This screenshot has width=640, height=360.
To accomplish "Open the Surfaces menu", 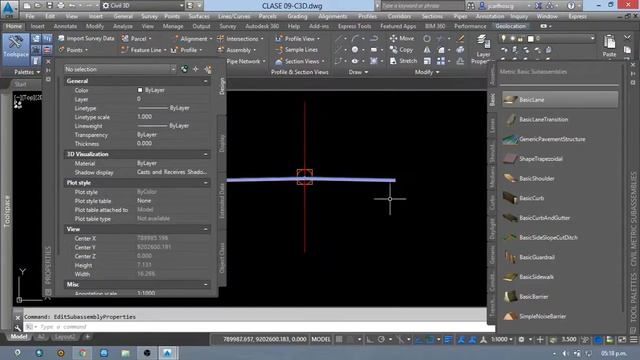I will 198,16.
